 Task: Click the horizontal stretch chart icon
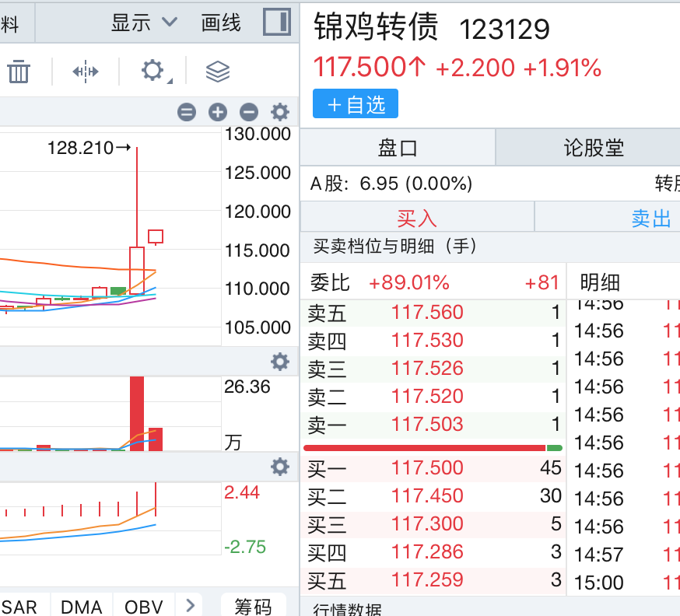(86, 72)
